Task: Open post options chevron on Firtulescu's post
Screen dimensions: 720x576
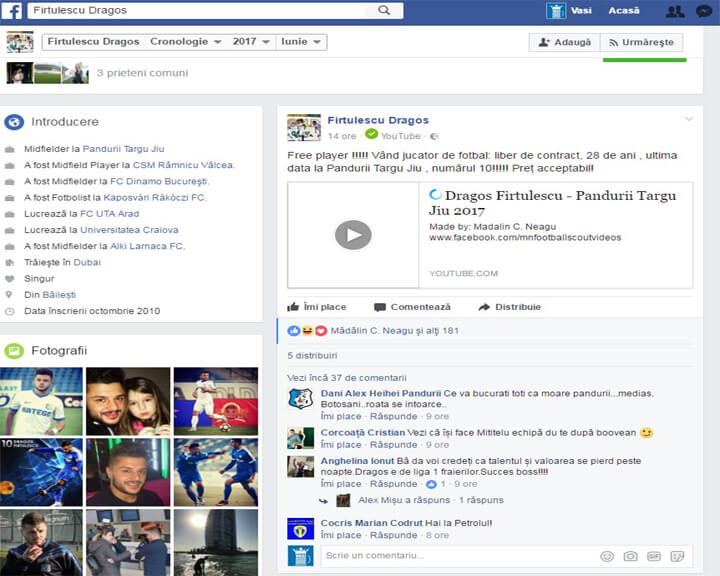Action: point(688,120)
